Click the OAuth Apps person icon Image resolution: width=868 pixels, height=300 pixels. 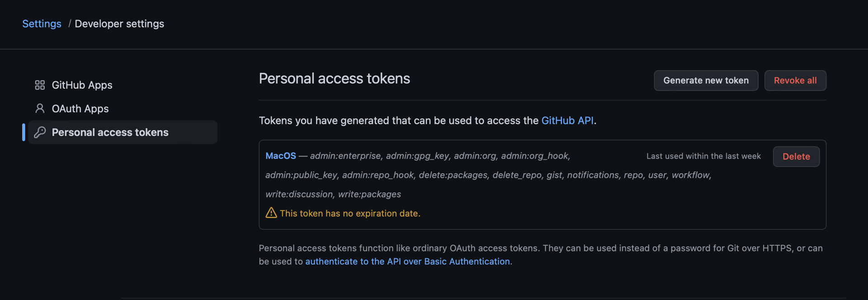click(x=40, y=109)
